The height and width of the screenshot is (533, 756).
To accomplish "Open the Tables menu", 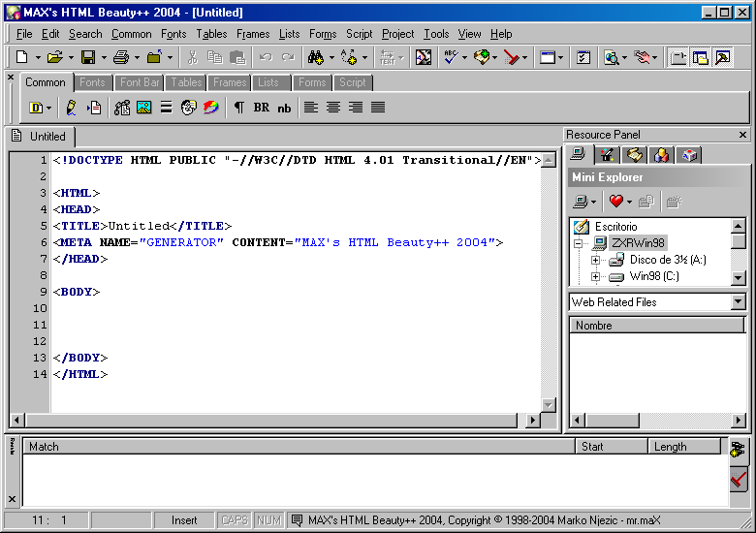I will click(x=211, y=34).
